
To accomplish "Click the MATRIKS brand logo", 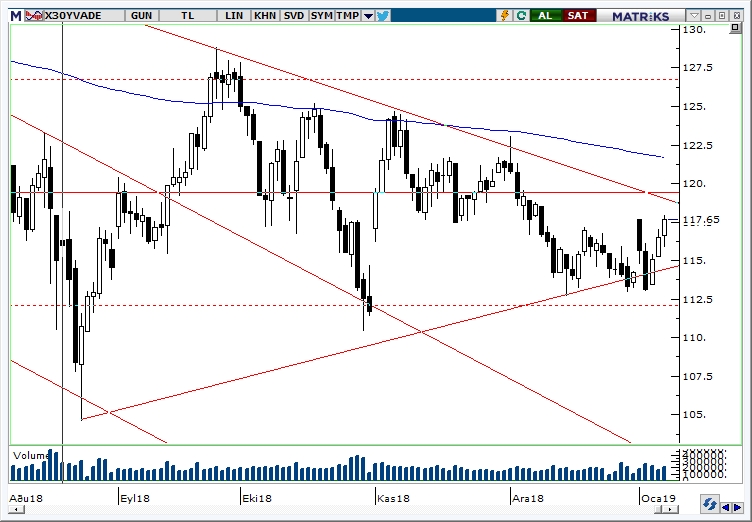I will (x=641, y=16).
